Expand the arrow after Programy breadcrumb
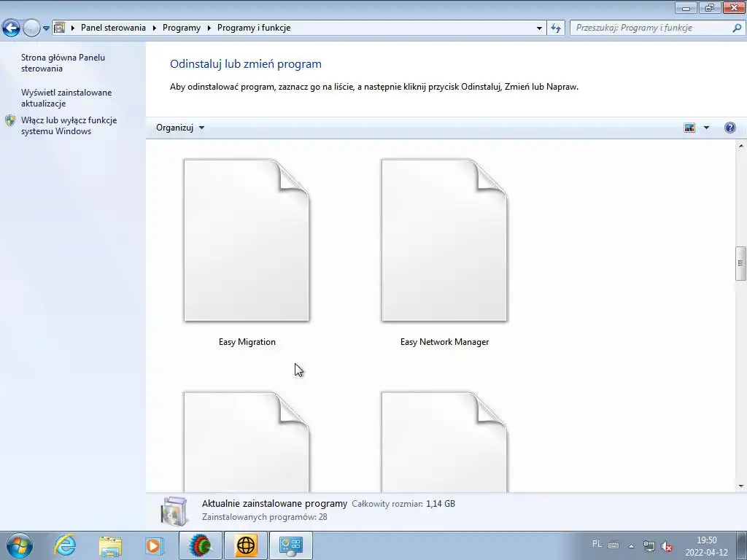 [x=209, y=28]
